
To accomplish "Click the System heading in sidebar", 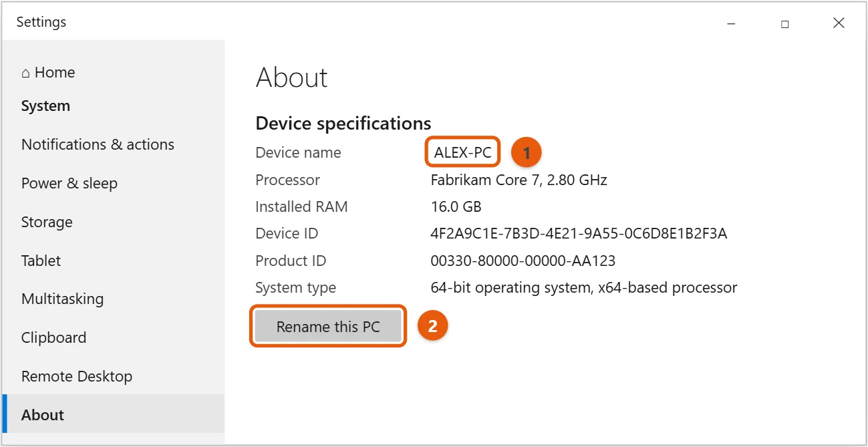I will pos(45,106).
